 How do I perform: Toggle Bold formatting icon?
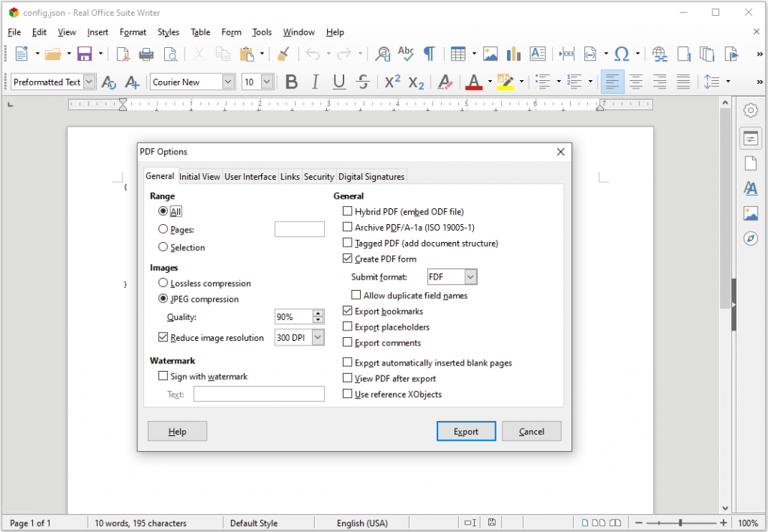click(x=291, y=82)
